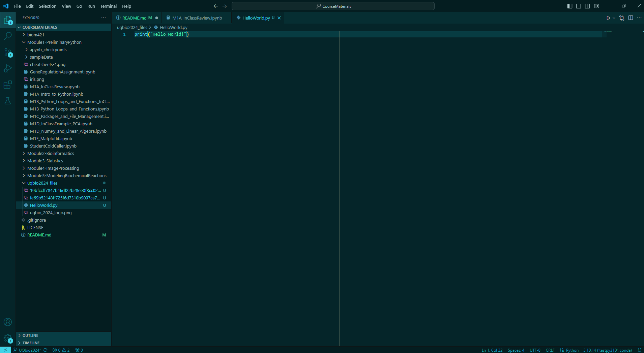Click uqbio2024_files breadcrumb
The width and height of the screenshot is (644, 353).
[132, 27]
